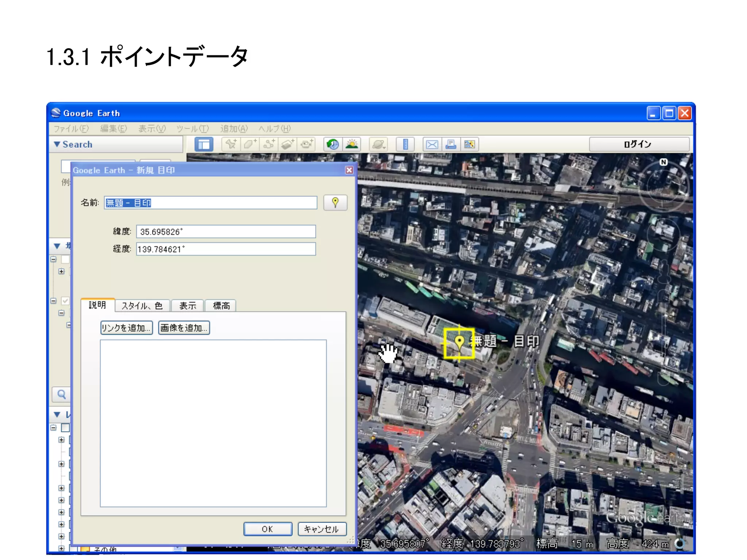The height and width of the screenshot is (560, 747).
Task: Open the ファイル(F) menu
Action: tap(71, 129)
